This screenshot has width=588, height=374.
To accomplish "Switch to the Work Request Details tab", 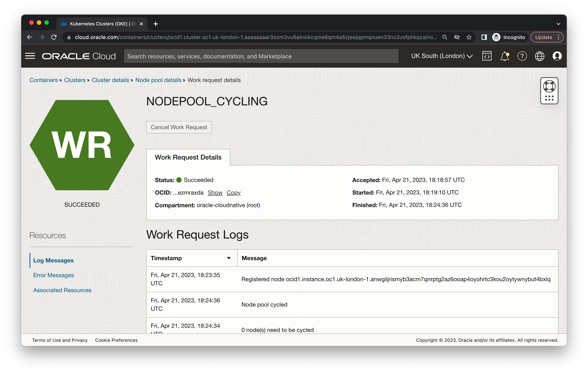I will [x=188, y=157].
